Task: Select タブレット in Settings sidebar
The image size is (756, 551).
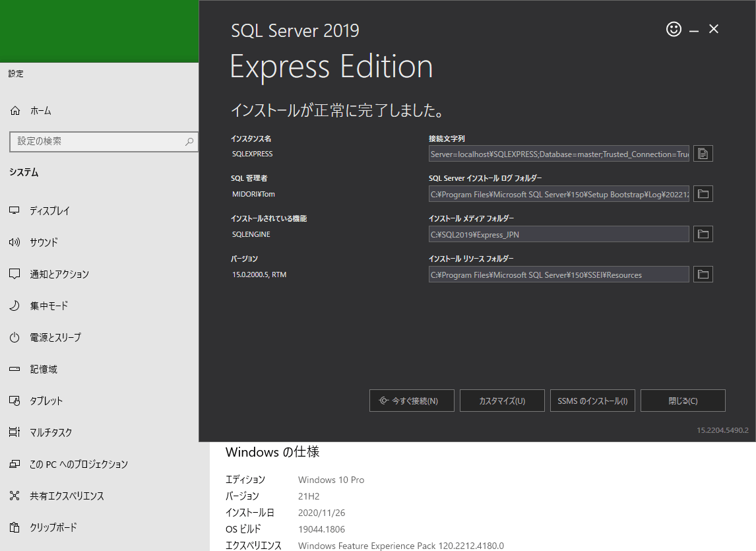Action: 46,401
